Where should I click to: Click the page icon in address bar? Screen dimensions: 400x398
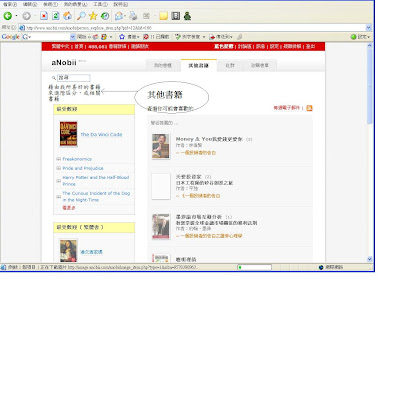click(x=22, y=28)
